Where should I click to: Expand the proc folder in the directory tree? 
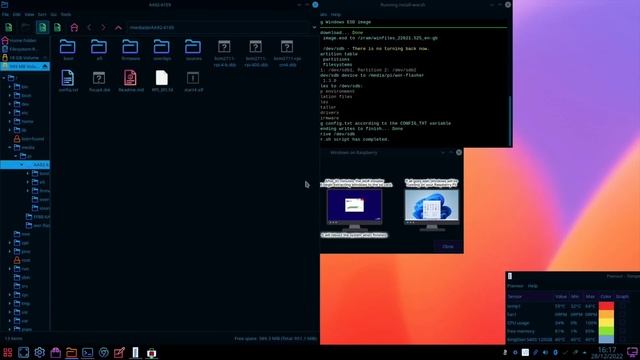10,251
